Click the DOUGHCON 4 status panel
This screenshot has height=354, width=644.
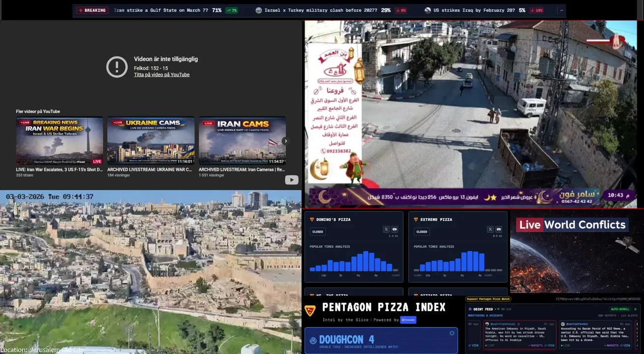click(x=381, y=341)
